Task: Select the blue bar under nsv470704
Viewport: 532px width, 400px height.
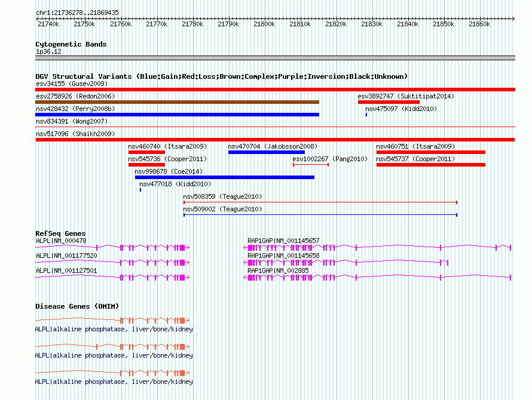Action: point(267,152)
